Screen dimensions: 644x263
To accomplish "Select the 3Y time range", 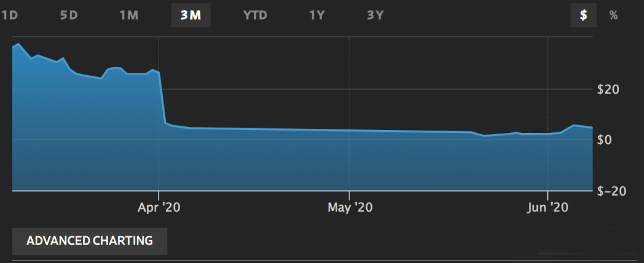I will (374, 16).
